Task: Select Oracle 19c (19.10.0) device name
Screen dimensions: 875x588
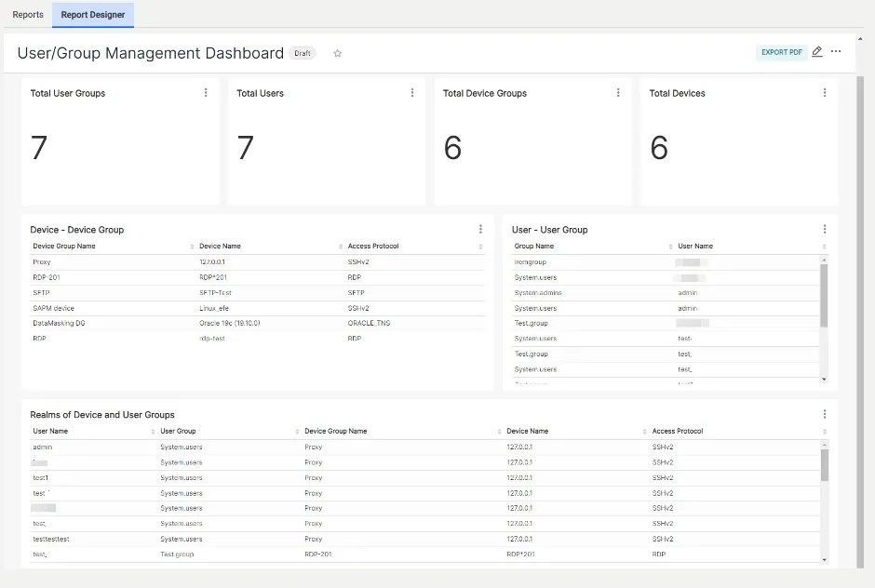Action: click(229, 323)
